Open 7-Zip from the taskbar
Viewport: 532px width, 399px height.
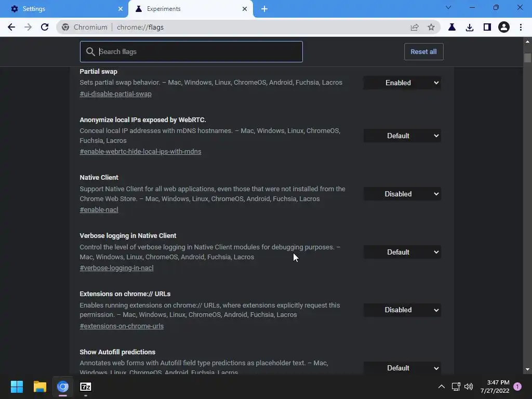86,387
